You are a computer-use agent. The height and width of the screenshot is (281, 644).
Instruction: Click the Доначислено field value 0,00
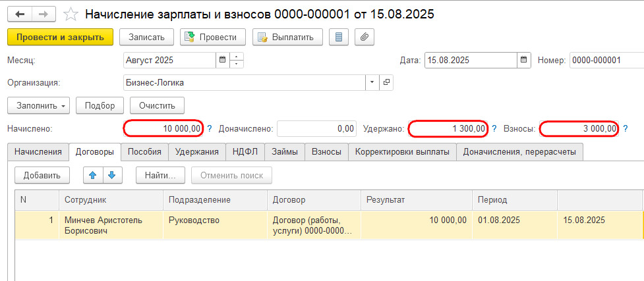316,129
